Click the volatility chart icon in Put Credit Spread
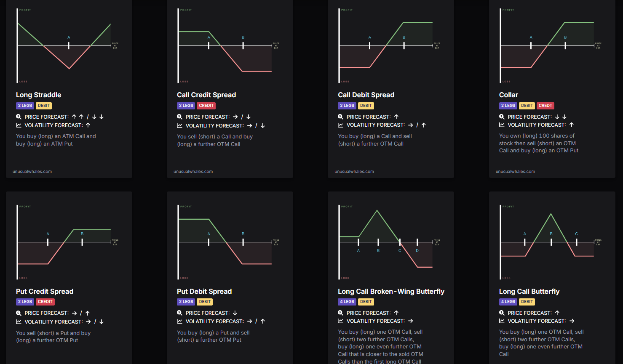The width and height of the screenshot is (623, 364). click(x=19, y=321)
